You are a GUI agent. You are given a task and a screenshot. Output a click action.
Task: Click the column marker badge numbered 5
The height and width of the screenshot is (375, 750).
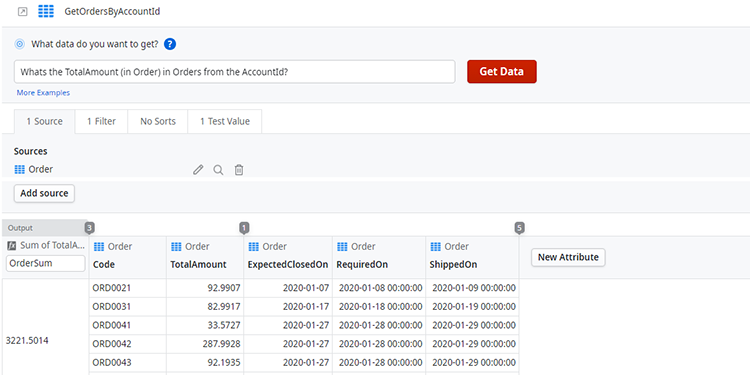pyautogui.click(x=520, y=228)
